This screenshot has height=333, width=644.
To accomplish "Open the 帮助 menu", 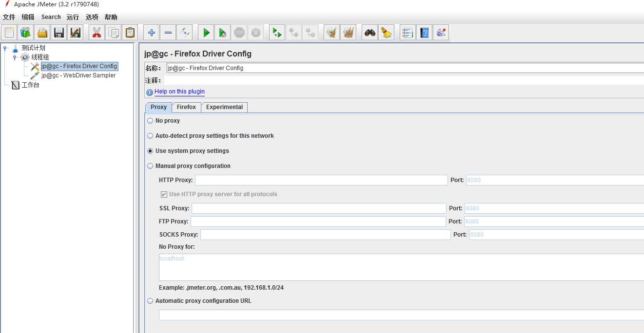I will coord(111,17).
